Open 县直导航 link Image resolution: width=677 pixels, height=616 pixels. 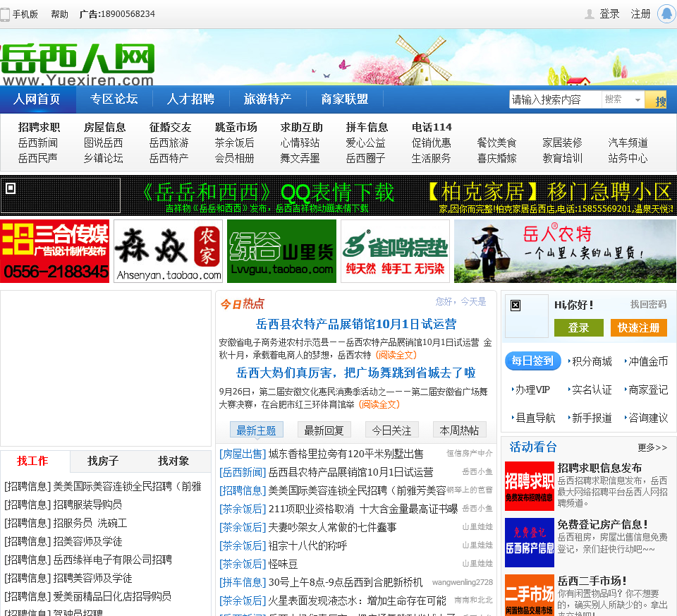(x=535, y=418)
